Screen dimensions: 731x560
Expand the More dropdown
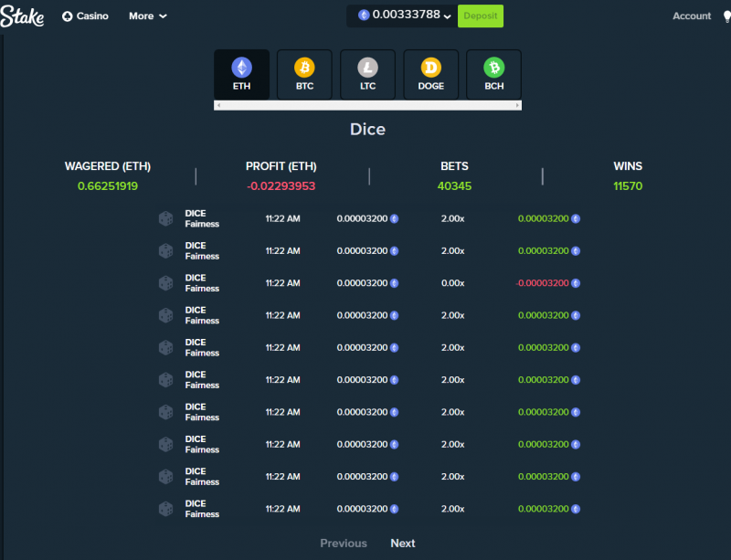[x=148, y=16]
